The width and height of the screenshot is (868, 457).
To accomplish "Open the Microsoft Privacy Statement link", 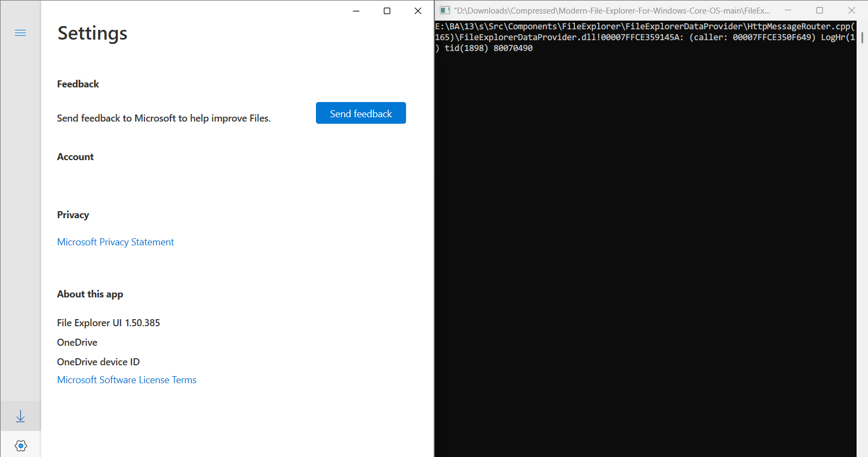I will pos(116,242).
